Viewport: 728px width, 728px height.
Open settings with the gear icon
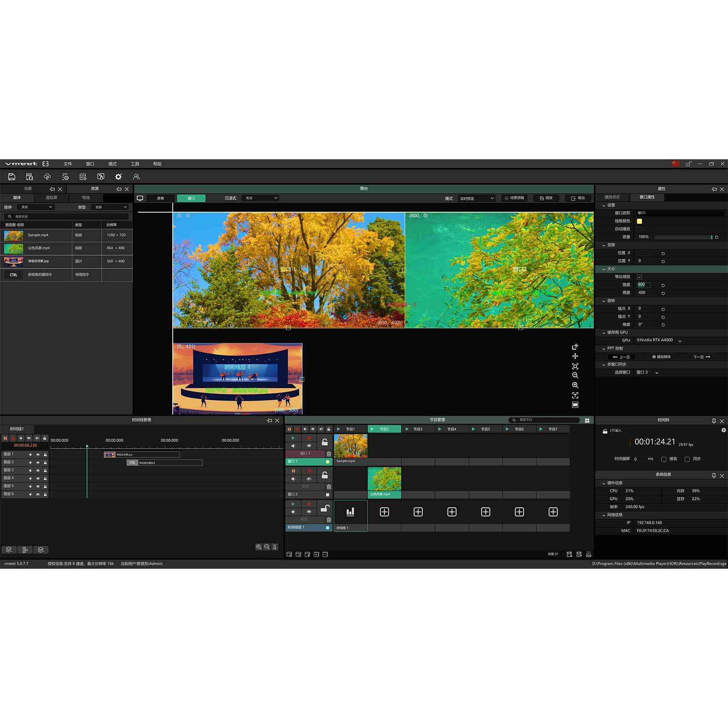pos(118,177)
